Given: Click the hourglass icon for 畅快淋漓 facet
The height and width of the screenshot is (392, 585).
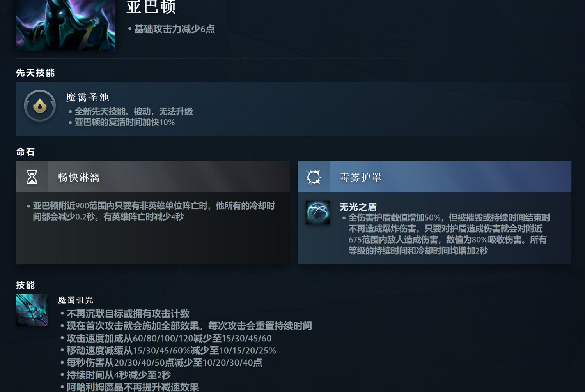Looking at the screenshot, I should (32, 177).
